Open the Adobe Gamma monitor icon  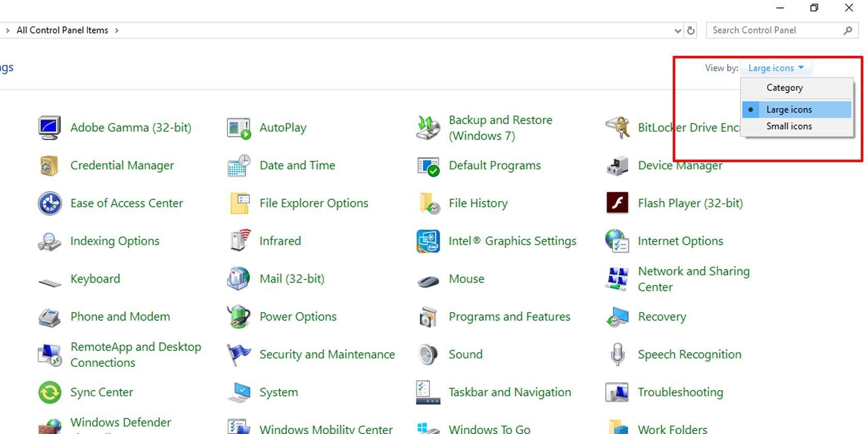[50, 128]
